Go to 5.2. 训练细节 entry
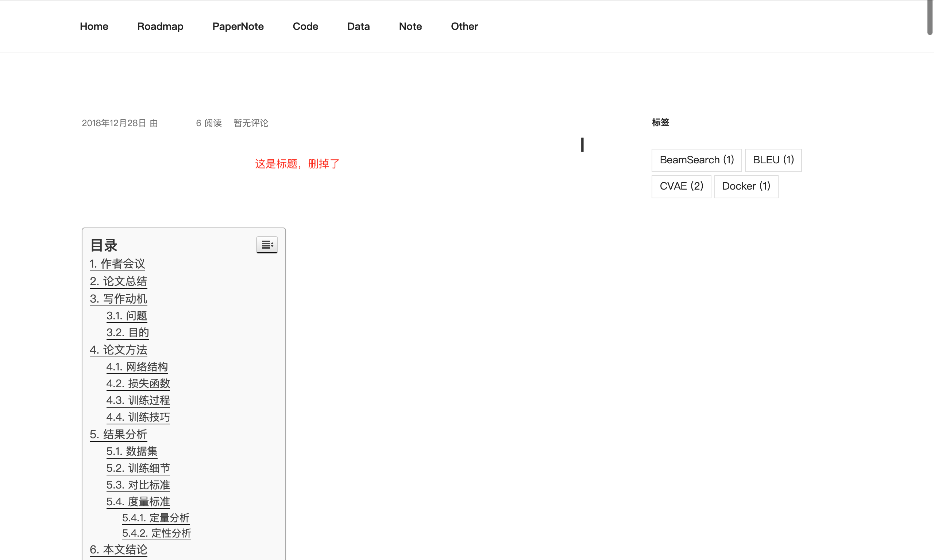The height and width of the screenshot is (560, 934). 138,468
